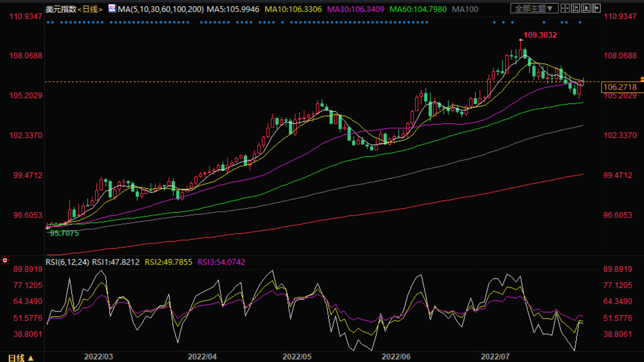
Task: Click the MA(5,10,30,60,100,200) indicator label
Action: coord(161,9)
